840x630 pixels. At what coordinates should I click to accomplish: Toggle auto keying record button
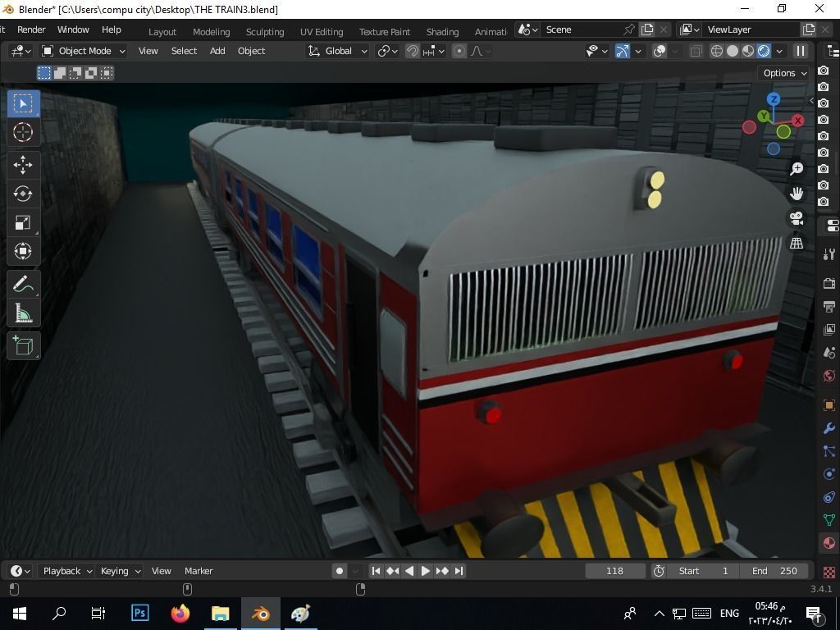tap(339, 571)
